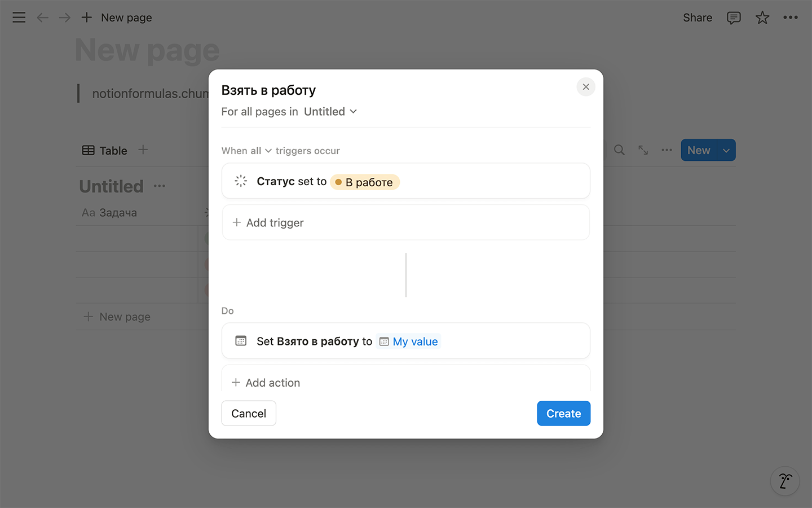Image resolution: width=812 pixels, height=508 pixels.
Task: Select the orange 'В работе' status tag
Action: (x=365, y=182)
